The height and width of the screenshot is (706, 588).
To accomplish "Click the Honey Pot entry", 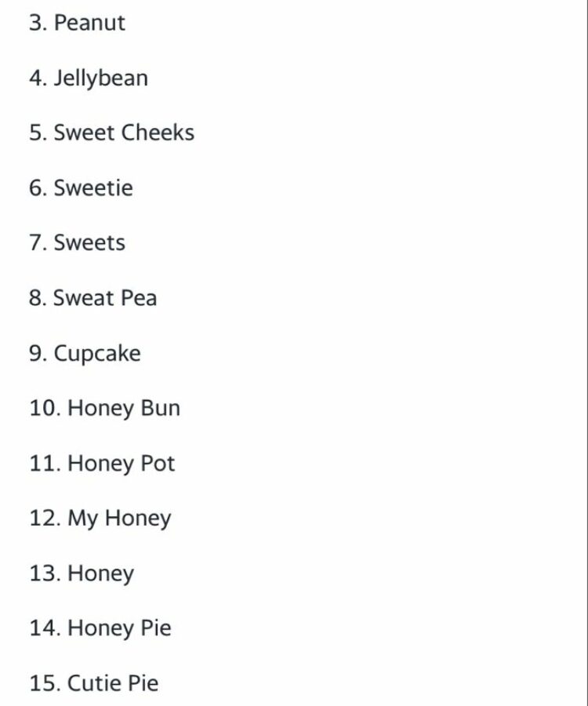I will (121, 464).
